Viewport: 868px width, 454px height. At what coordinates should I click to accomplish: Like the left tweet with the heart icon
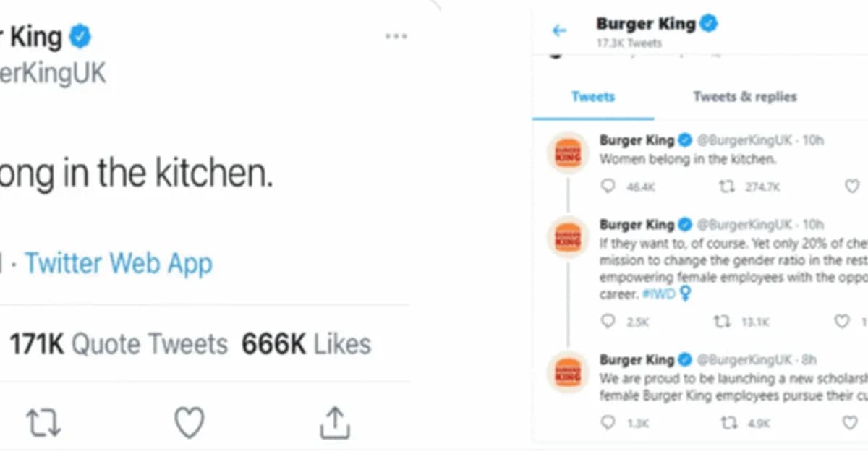tap(190, 424)
